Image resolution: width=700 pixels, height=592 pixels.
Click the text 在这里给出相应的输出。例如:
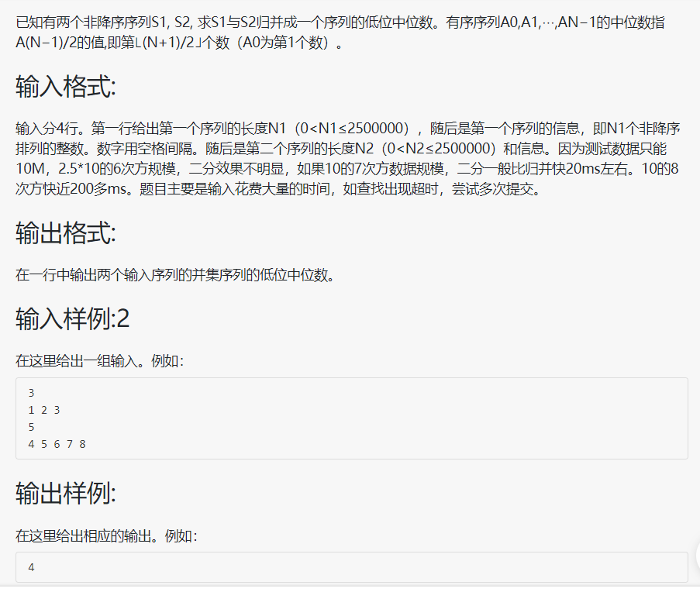click(106, 535)
